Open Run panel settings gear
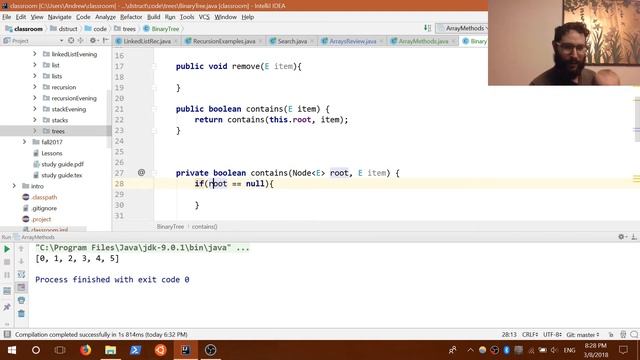The height and width of the screenshot is (360, 640). pyautogui.click(x=621, y=237)
